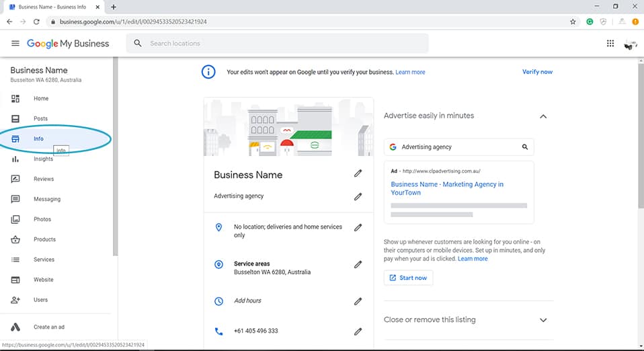Click the Start now button
The width and height of the screenshot is (644, 351).
pos(408,278)
